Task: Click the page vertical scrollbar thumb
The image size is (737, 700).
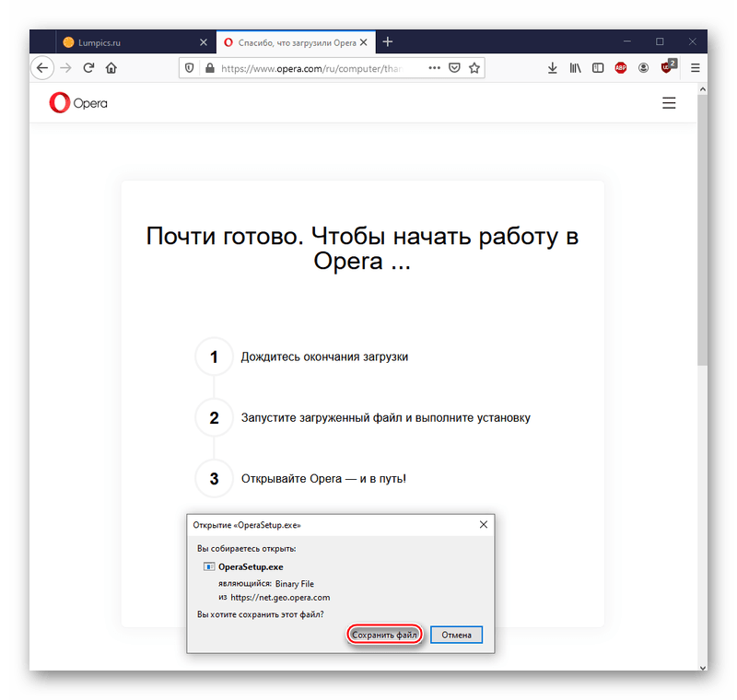Action: [702, 229]
